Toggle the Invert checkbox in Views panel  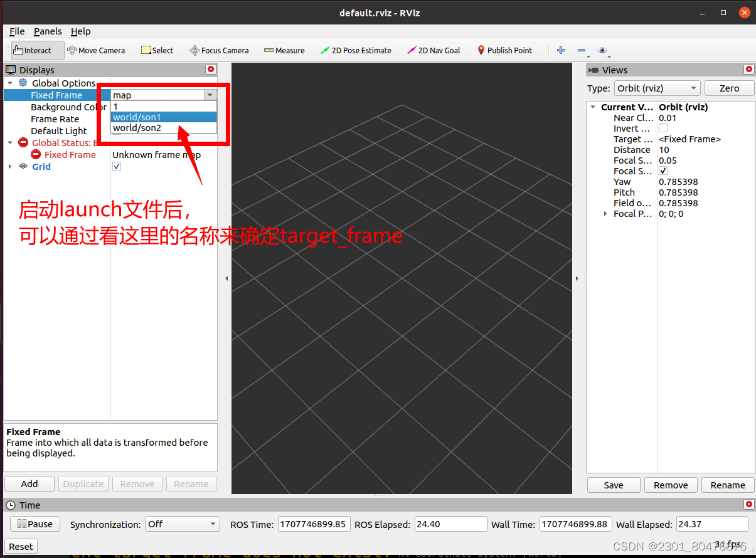click(x=663, y=128)
